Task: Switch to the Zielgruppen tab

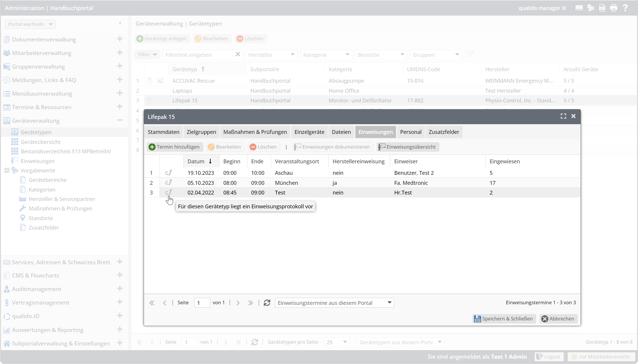Action: pos(201,132)
